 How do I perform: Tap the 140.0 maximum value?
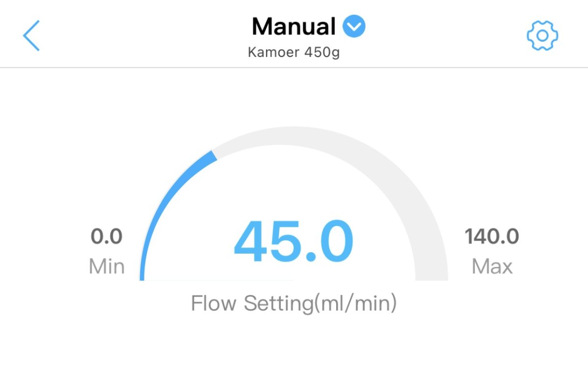coord(492,237)
